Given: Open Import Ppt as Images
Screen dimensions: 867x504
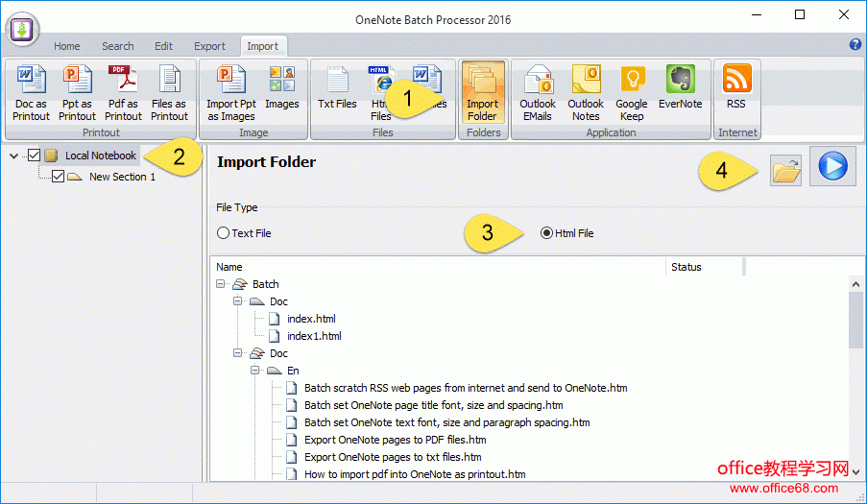Looking at the screenshot, I should 231,93.
